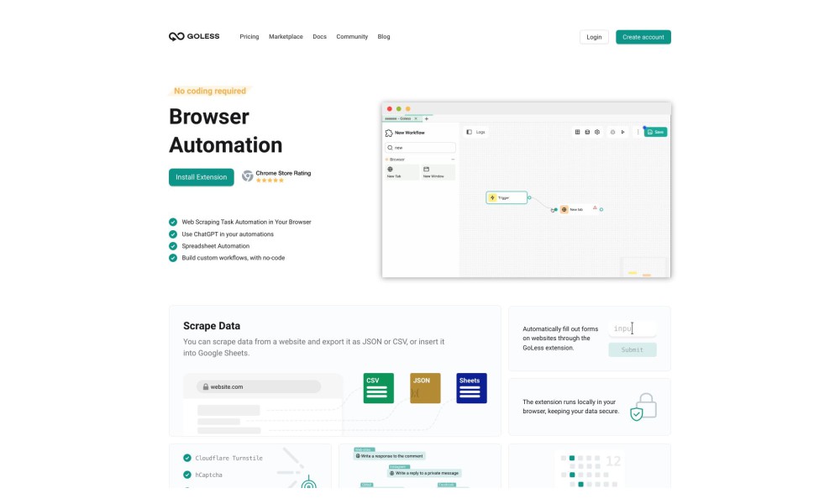Open the three-dot more menu in preview

[638, 132]
